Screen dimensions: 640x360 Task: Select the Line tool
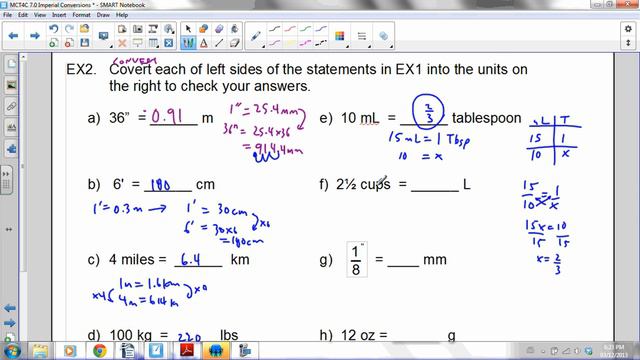219,42
